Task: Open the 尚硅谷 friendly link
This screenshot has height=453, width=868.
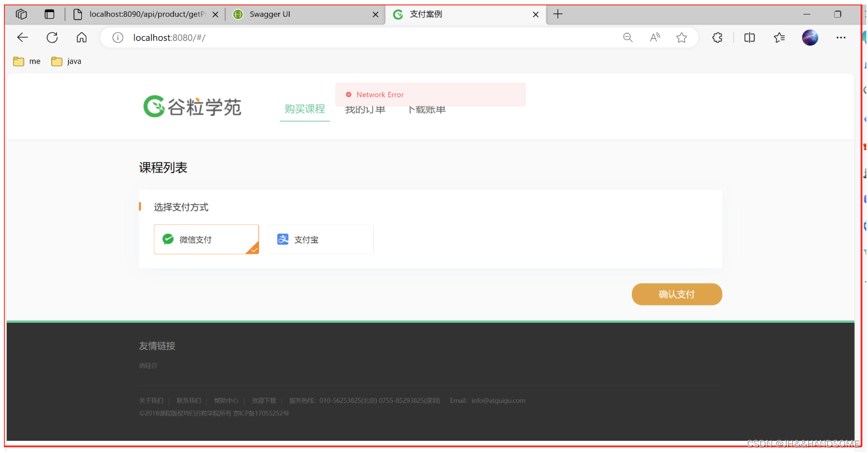Action: (x=148, y=366)
